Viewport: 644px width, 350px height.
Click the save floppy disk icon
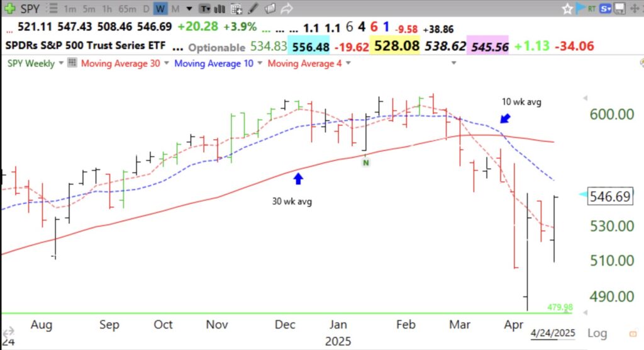click(x=619, y=9)
